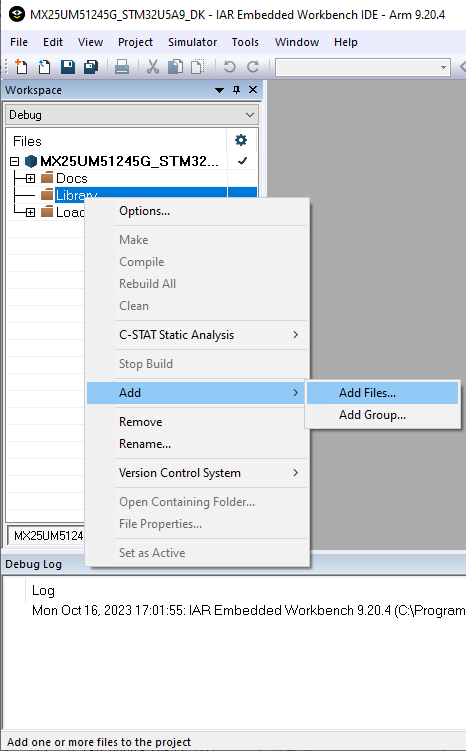The image size is (466, 751).
Task: Choose Add Group... from submenu
Action: click(x=383, y=415)
